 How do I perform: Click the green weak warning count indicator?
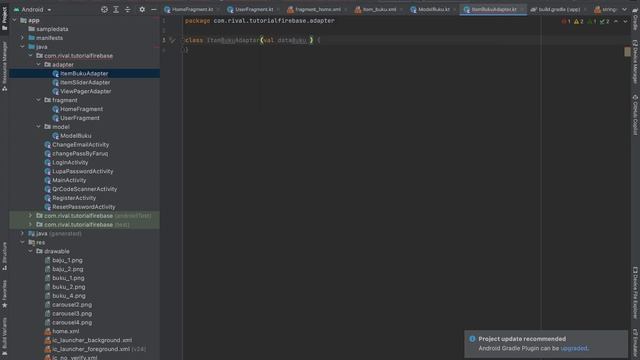pos(592,21)
